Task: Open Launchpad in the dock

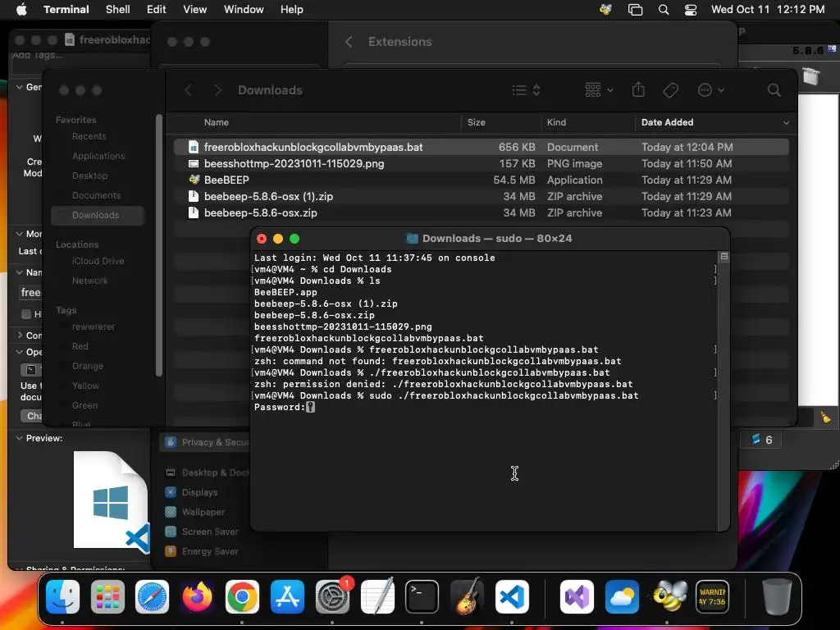Action: (x=107, y=597)
